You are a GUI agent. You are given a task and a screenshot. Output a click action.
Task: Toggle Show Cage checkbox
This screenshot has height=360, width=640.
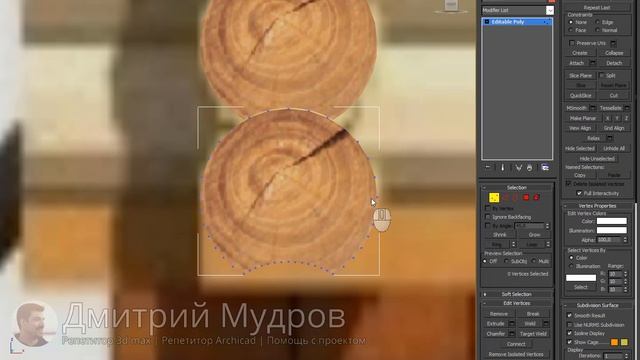click(x=569, y=342)
